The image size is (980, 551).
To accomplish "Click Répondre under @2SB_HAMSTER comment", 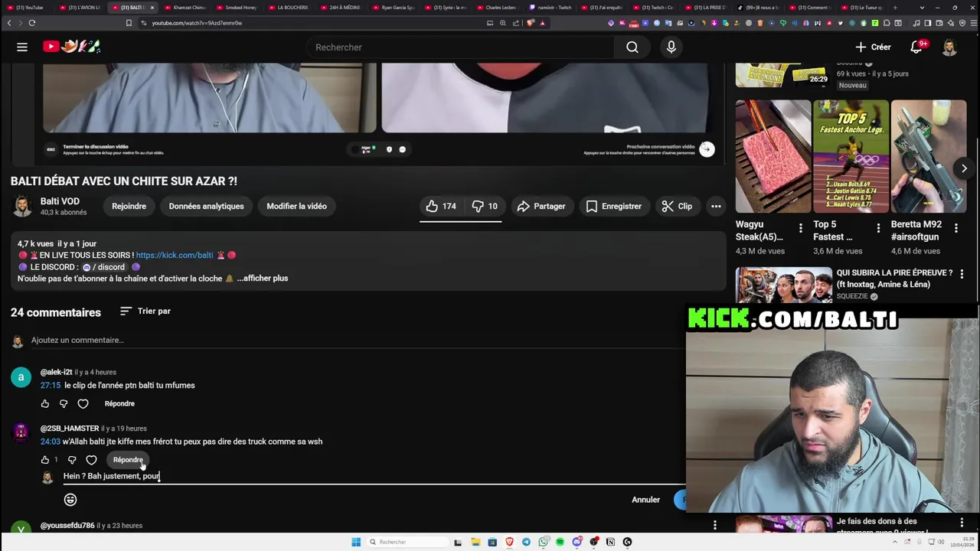I will pos(128,460).
